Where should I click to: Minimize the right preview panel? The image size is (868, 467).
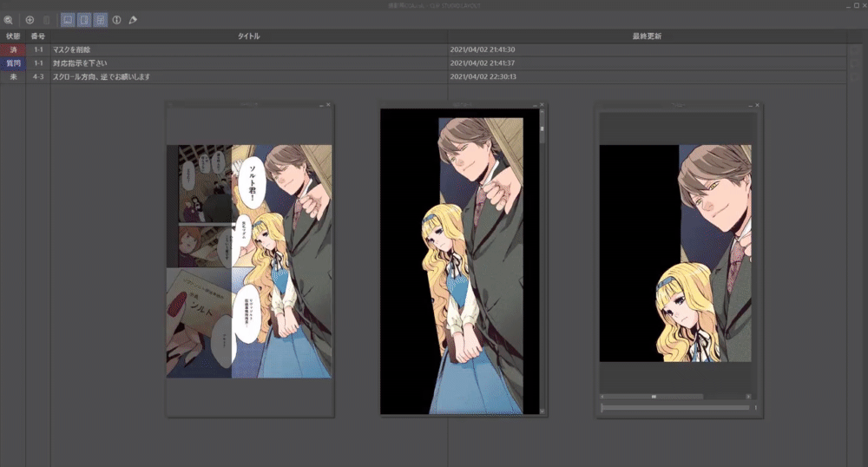pos(750,104)
